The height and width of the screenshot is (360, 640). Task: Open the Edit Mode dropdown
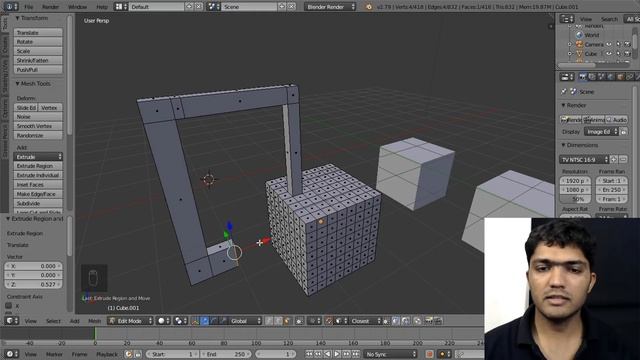[130, 321]
